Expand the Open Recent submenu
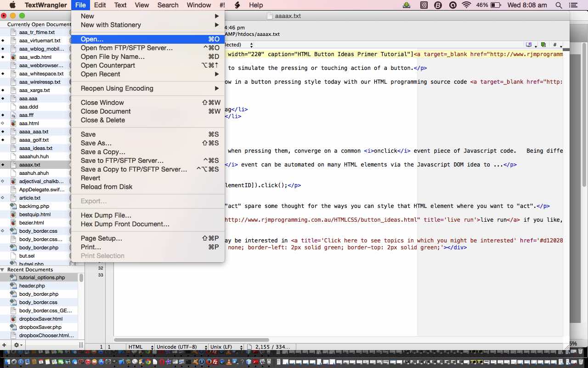 [147, 74]
